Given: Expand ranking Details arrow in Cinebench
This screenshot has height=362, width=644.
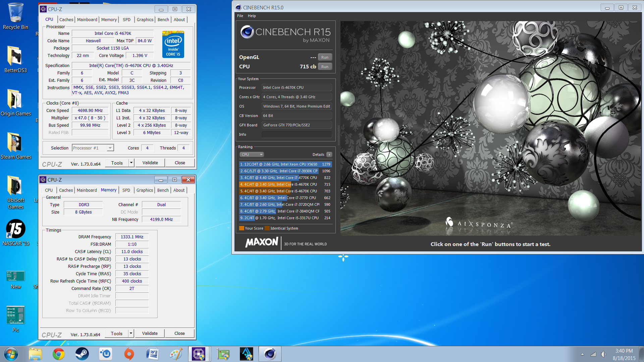Looking at the screenshot, I should tap(329, 155).
